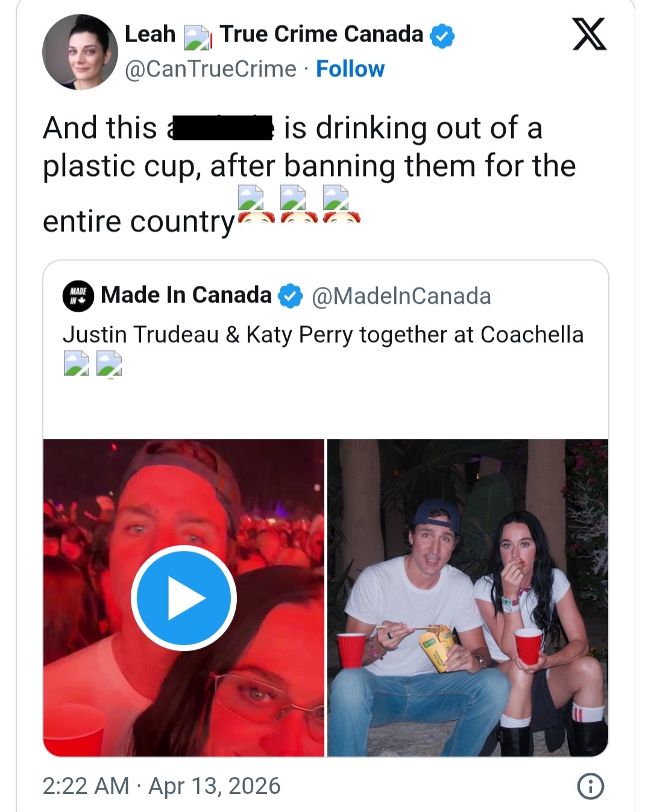Click the info icon beside the timestamp
The image size is (651, 812).
[590, 786]
